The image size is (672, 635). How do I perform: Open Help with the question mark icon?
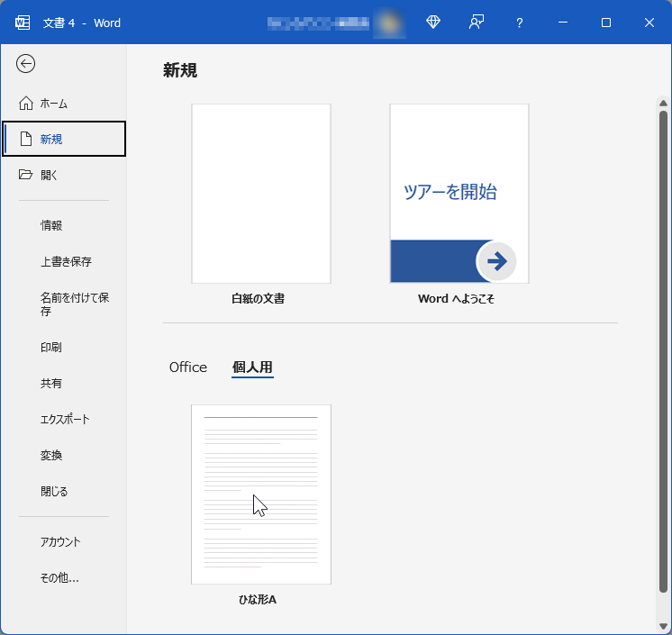(520, 23)
